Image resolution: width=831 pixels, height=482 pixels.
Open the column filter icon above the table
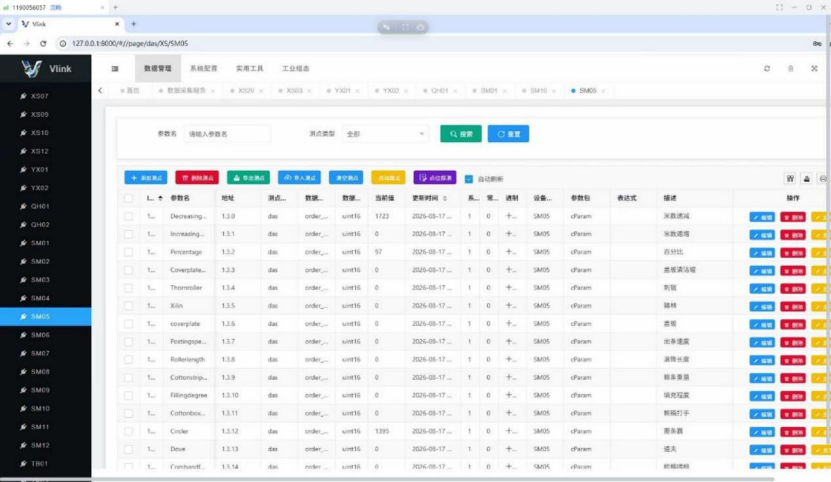tap(790, 179)
